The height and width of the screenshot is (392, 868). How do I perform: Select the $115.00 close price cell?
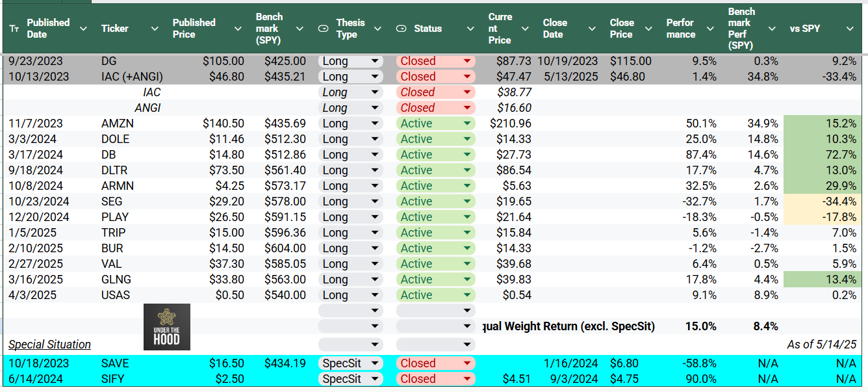[630, 61]
